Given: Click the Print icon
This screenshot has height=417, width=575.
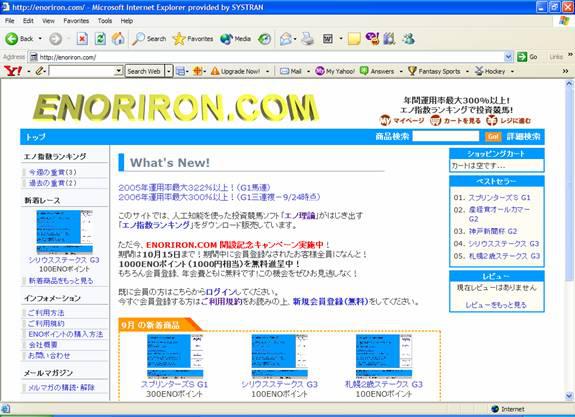Looking at the screenshot, I should (x=307, y=39).
